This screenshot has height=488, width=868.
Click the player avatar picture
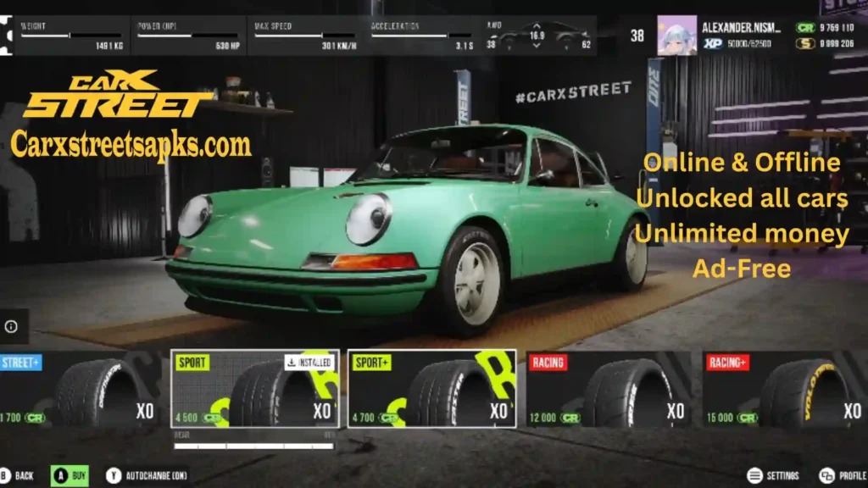coord(676,36)
